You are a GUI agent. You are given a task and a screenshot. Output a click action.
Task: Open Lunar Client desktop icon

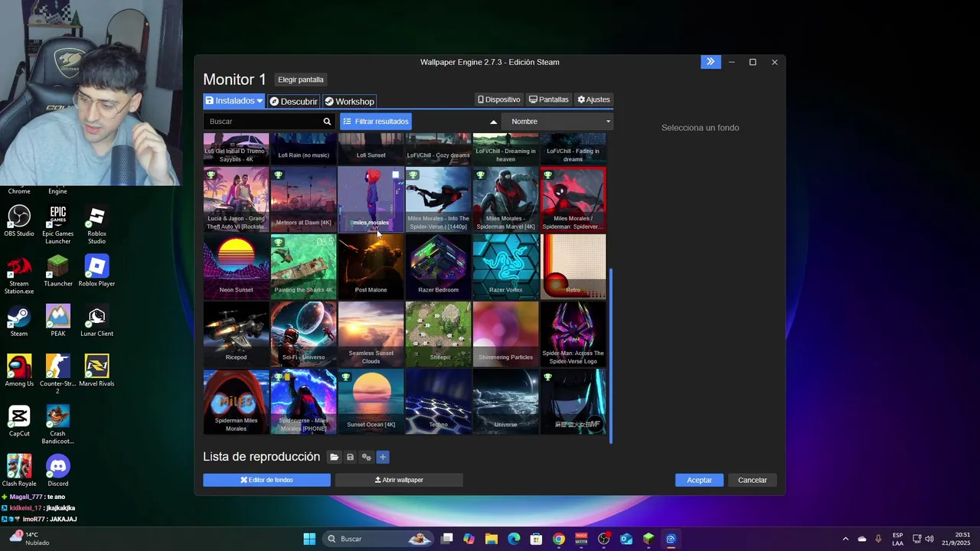click(96, 321)
